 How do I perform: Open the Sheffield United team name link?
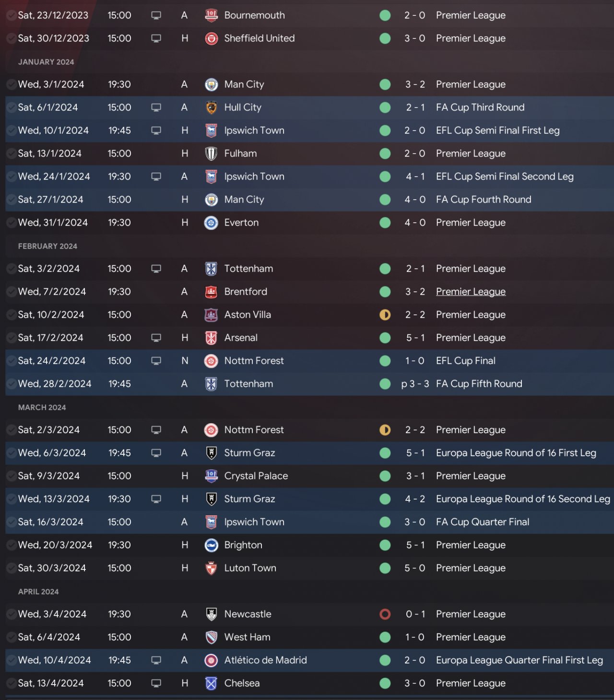click(x=260, y=38)
